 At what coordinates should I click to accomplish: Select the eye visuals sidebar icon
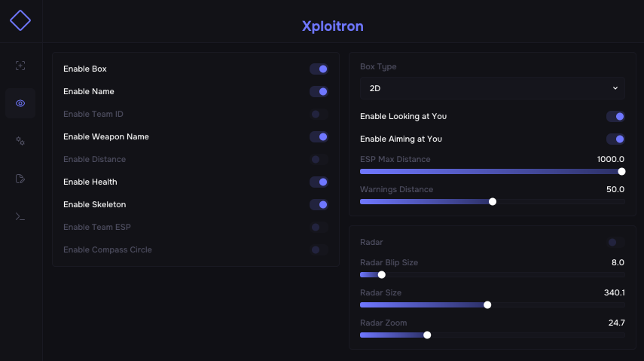[x=20, y=103]
